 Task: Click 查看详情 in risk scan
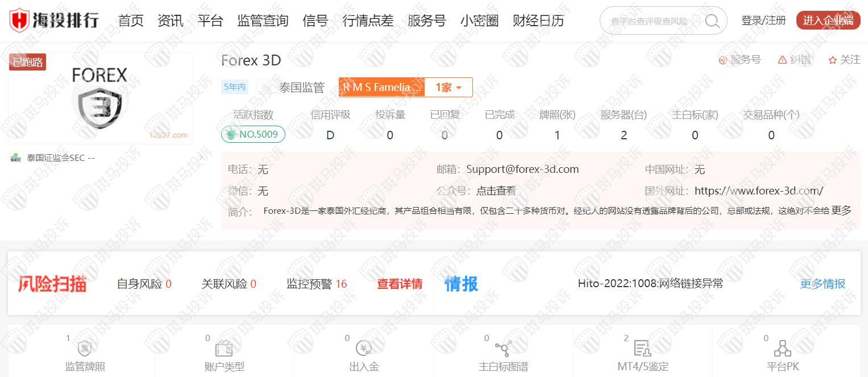coord(400,284)
